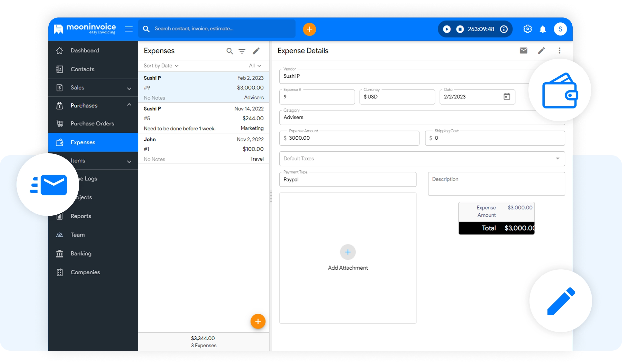Start the timer with play button

[447, 29]
